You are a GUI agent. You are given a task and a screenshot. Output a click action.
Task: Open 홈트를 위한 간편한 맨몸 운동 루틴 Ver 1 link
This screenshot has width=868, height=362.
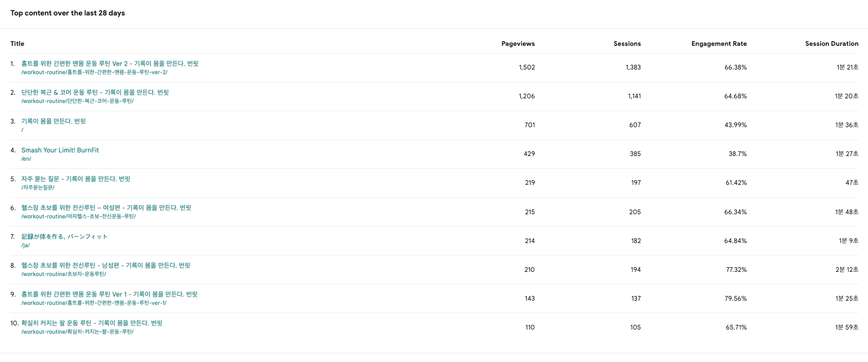point(109,294)
